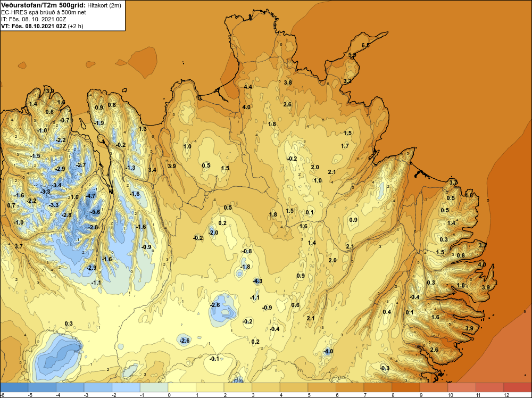Screen dimensions: 532x398
Task: Click the 'EC-HRES spá brúuð á 500m net' line
Action: coord(44,12)
